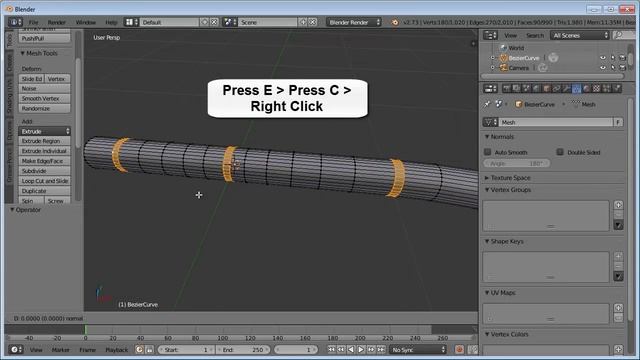Open the Render Layers properties tab icon
Viewport: 640px width, 360px height.
tap(516, 88)
